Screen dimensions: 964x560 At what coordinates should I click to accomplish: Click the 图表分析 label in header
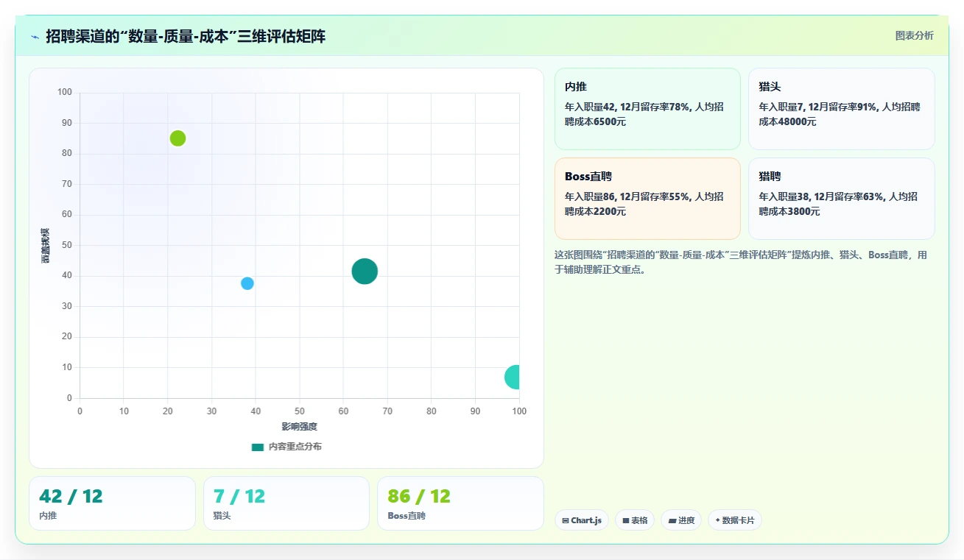pos(914,35)
